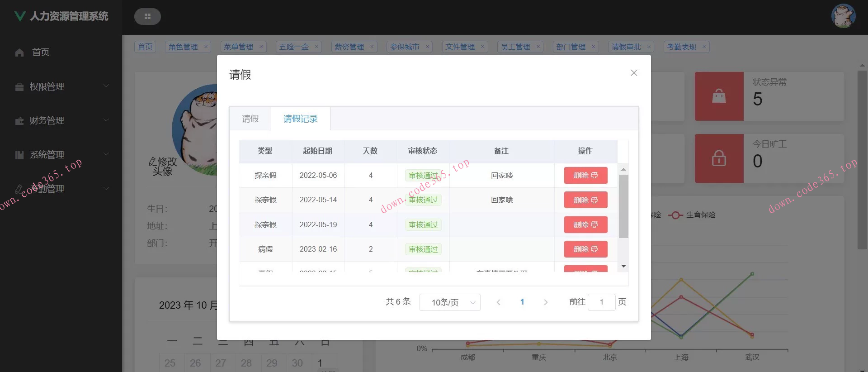Expand the 权限管理 submenu
Image resolution: width=868 pixels, height=372 pixels.
[106, 86]
